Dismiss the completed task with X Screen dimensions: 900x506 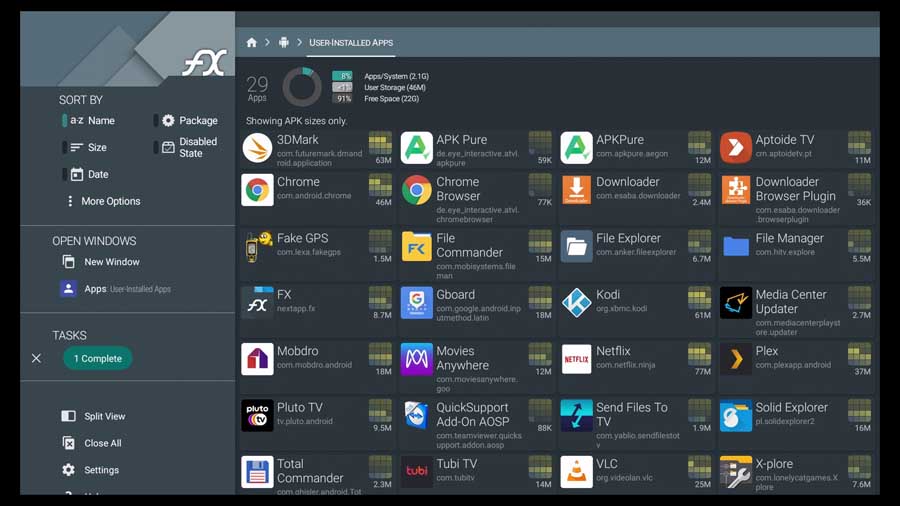(x=36, y=359)
